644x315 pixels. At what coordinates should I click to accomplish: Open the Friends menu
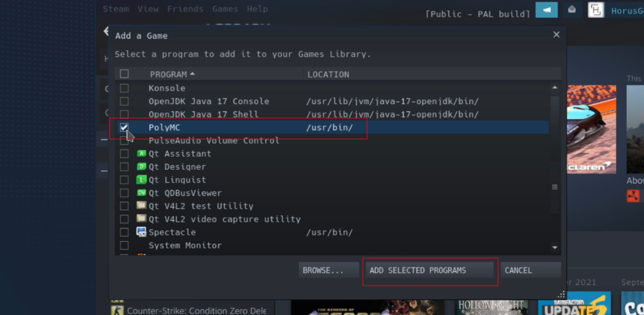click(185, 9)
